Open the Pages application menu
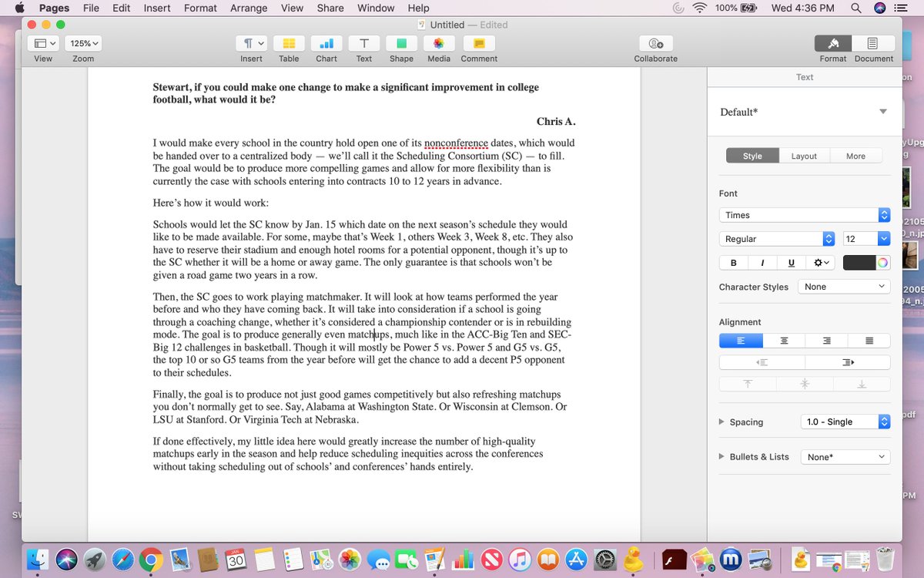Image resolution: width=924 pixels, height=578 pixels. pyautogui.click(x=54, y=8)
